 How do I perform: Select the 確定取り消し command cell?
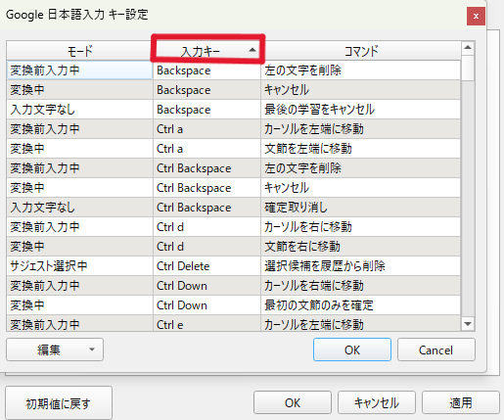pos(361,208)
